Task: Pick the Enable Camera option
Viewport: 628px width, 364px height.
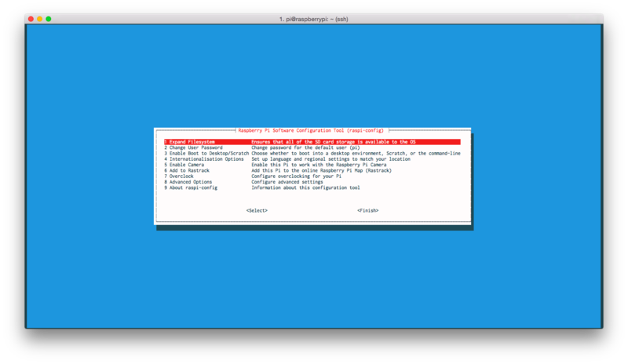Action: 184,165
